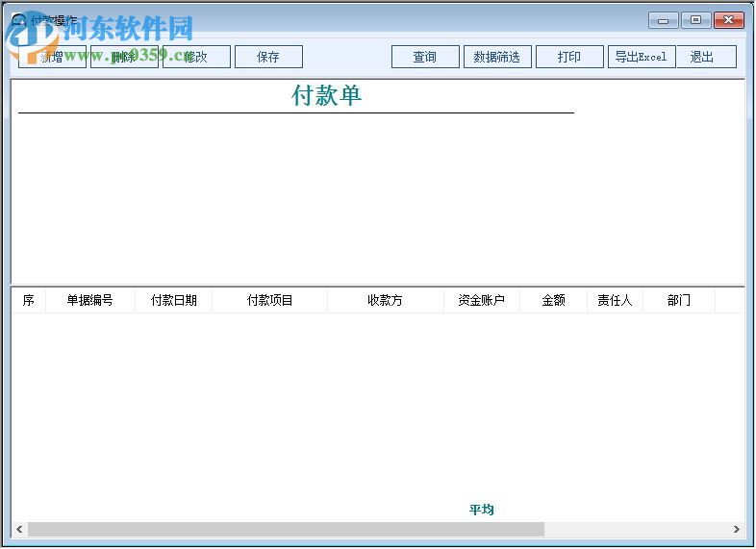Open the 查询 search
Viewport: 756px width, 549px height.
(425, 57)
